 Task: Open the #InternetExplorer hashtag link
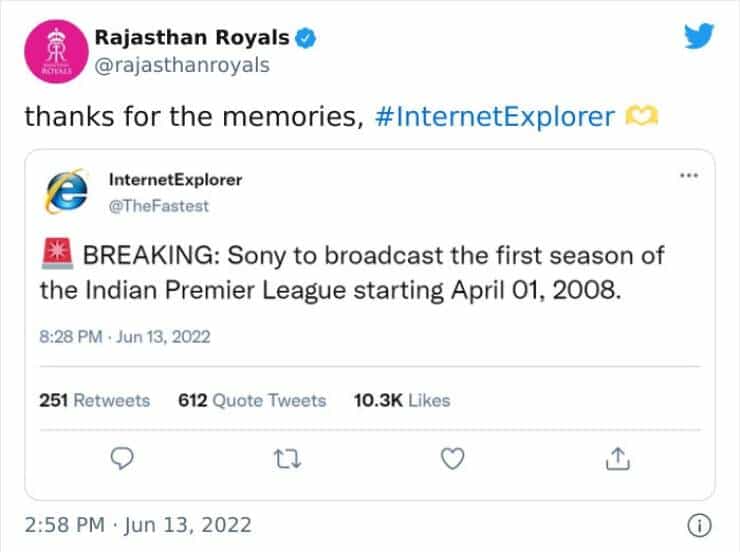[493, 116]
